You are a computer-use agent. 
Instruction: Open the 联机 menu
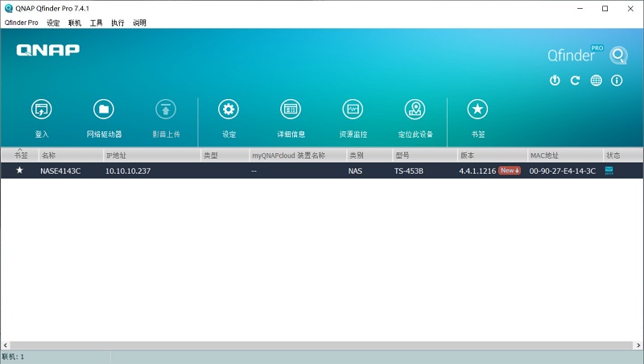pyautogui.click(x=75, y=23)
